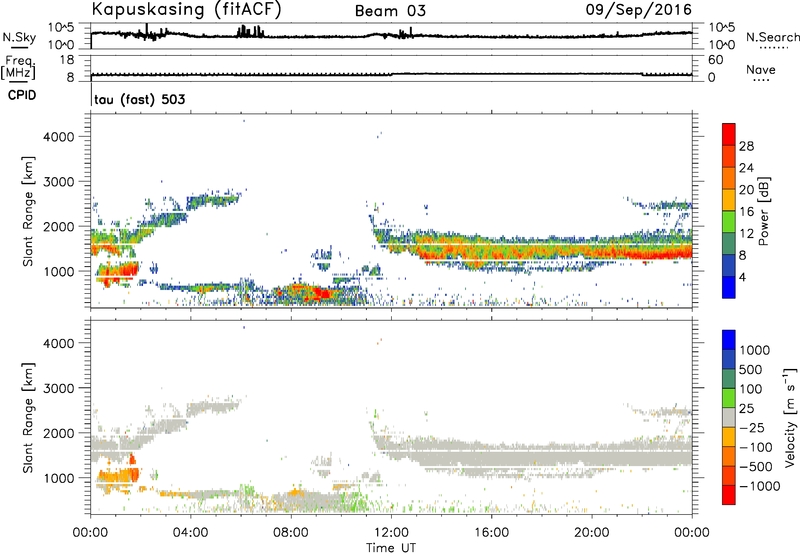Click the 'tau (fast) 503' text

click(140, 99)
